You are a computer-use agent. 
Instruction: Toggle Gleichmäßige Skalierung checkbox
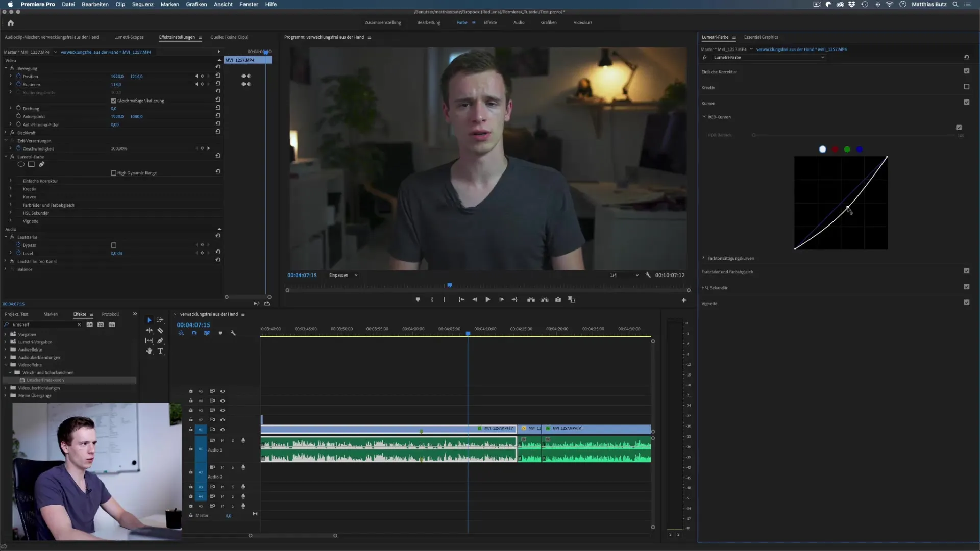[113, 101]
